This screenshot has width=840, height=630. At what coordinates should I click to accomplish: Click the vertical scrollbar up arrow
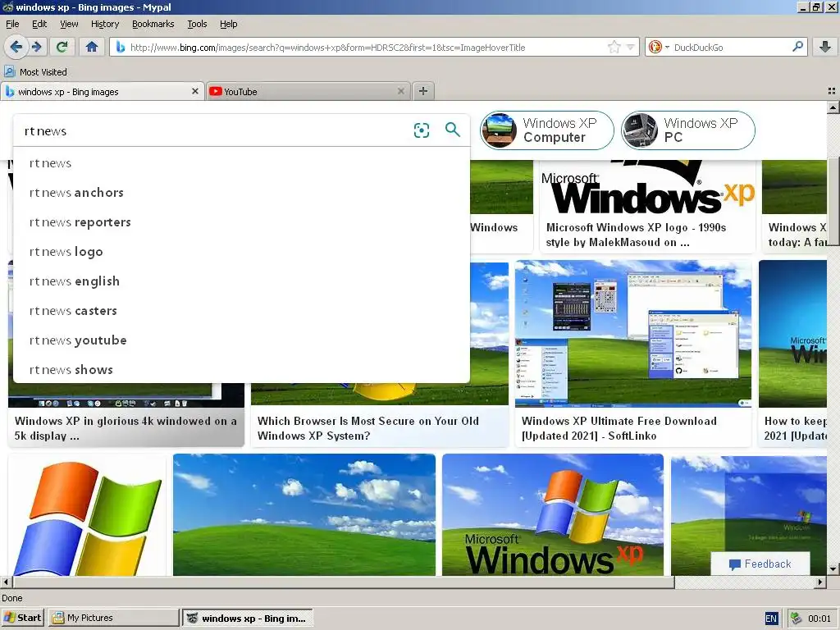click(x=833, y=107)
